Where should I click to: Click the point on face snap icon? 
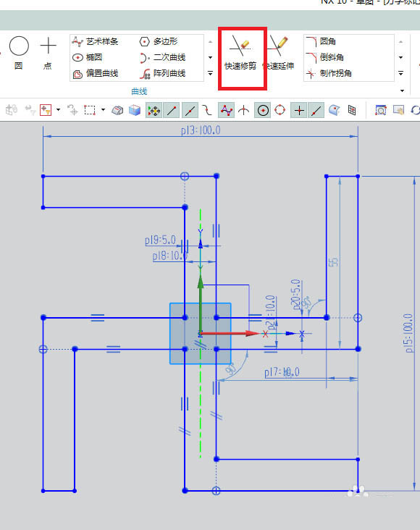[x=334, y=110]
